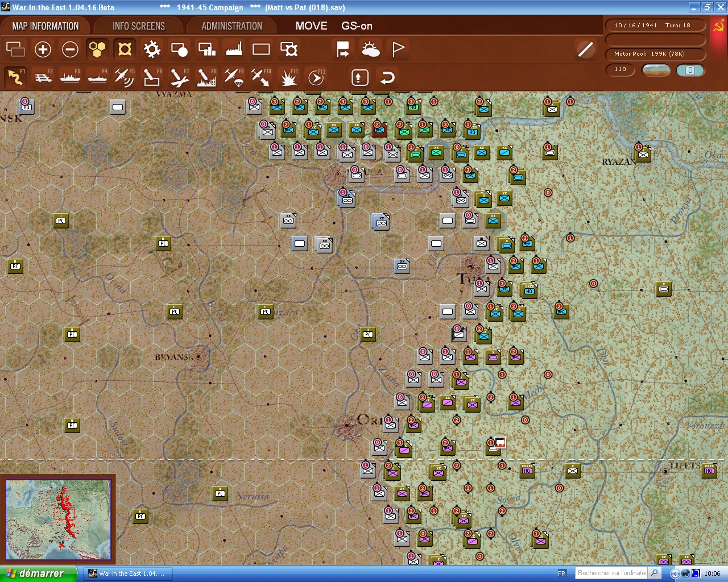
Task: Select the F6 bomb unit mode
Action: click(152, 77)
